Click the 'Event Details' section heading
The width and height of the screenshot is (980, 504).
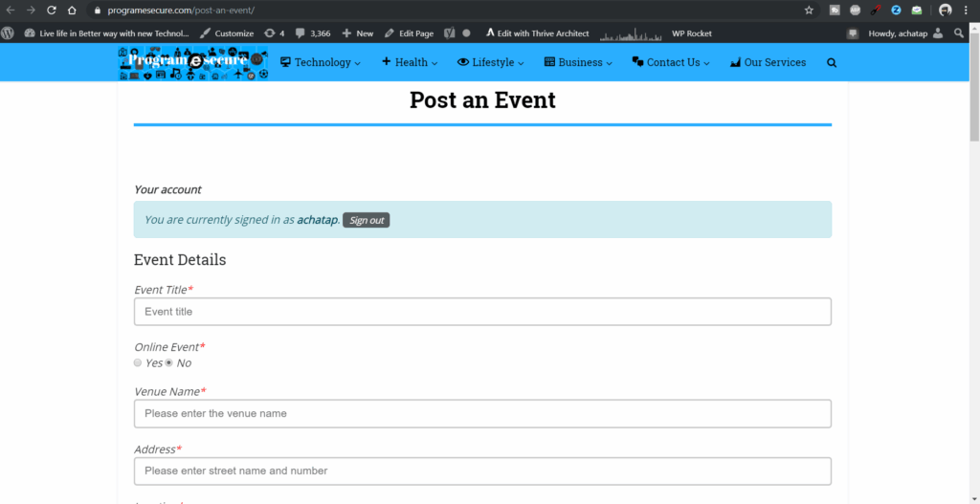(180, 260)
